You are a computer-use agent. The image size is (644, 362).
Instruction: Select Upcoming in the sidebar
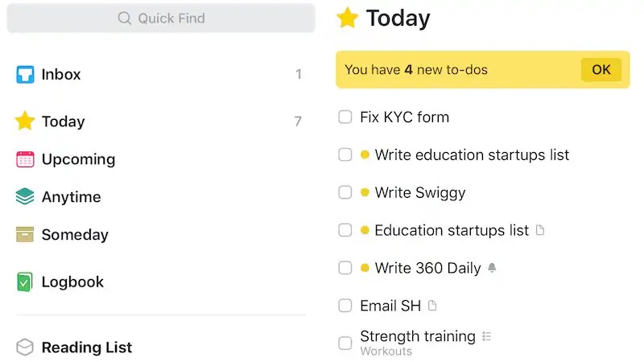tap(78, 159)
